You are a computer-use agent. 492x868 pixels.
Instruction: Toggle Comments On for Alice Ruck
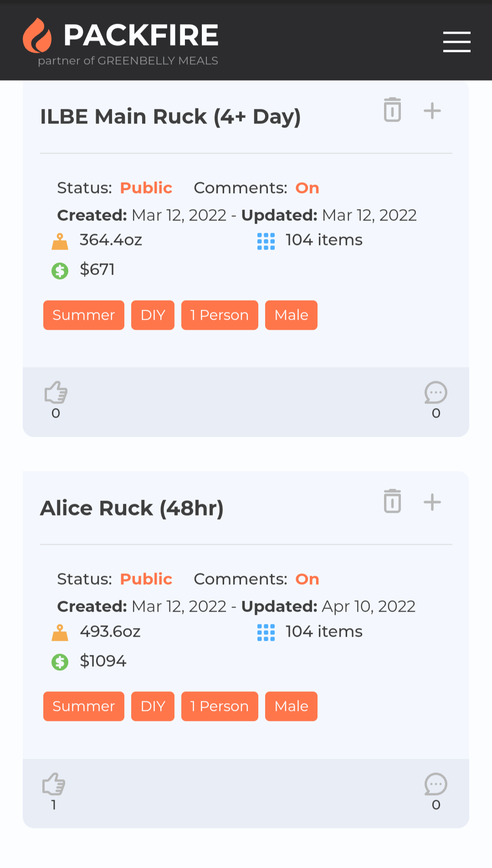point(307,579)
